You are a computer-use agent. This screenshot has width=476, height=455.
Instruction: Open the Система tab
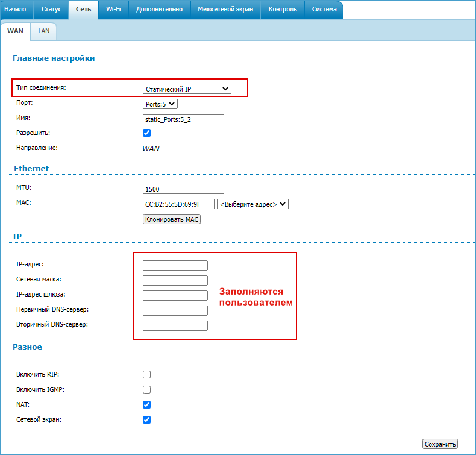point(324,10)
